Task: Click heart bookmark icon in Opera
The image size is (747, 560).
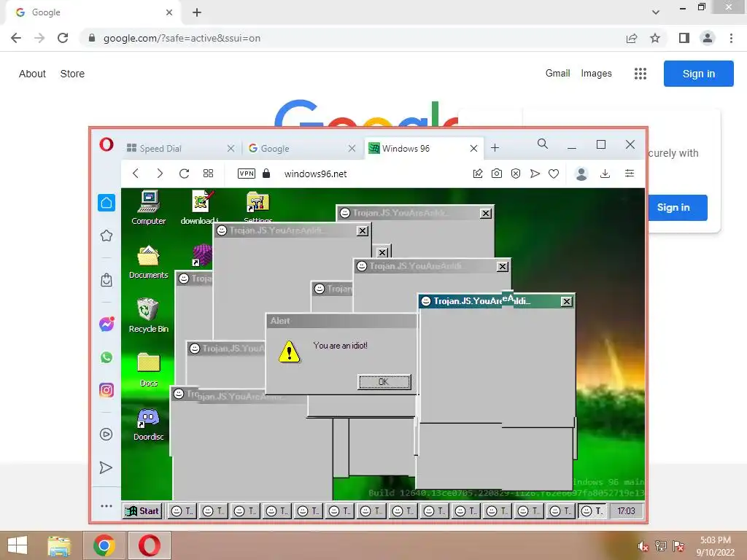Action: [x=554, y=174]
